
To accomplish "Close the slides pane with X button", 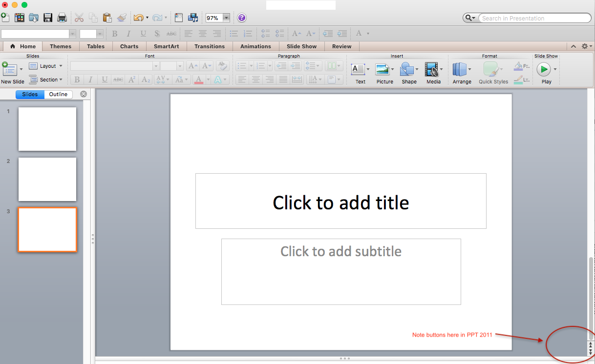I will (84, 94).
